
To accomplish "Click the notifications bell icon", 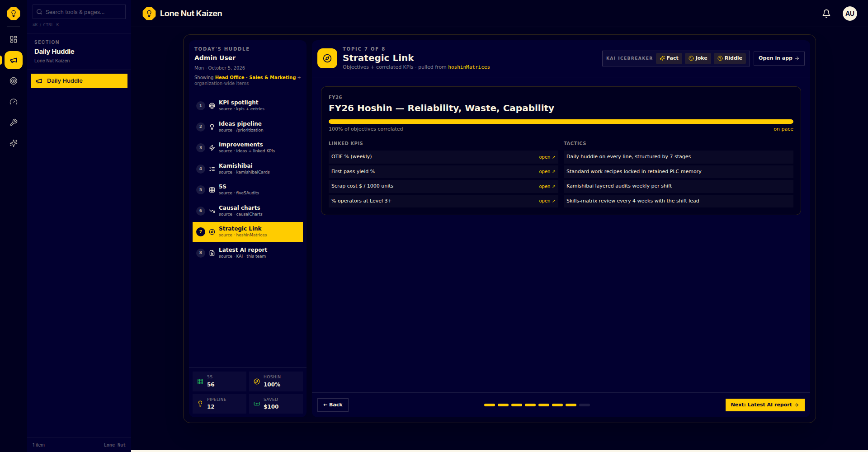I will pyautogui.click(x=826, y=14).
